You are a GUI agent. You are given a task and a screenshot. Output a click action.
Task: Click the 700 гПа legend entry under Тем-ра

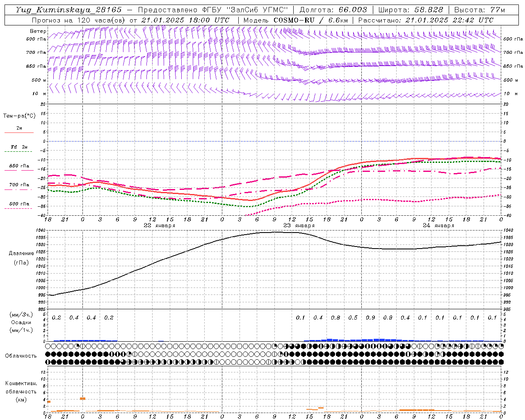click(x=19, y=185)
